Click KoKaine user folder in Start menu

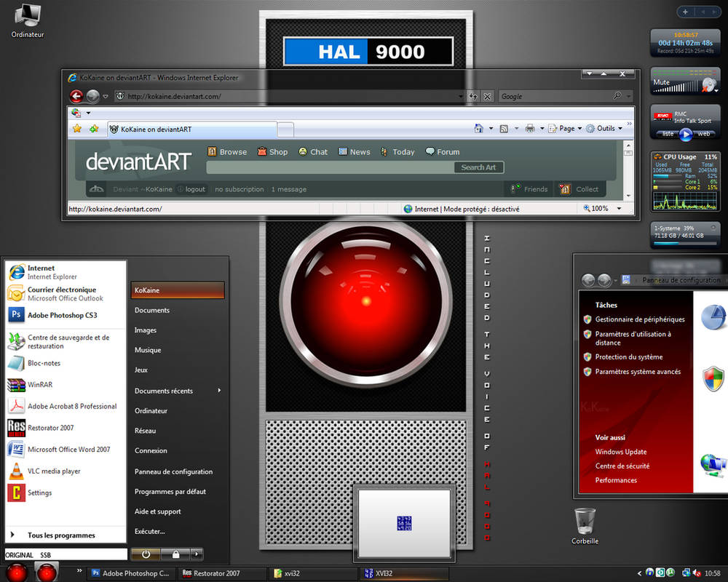178,290
